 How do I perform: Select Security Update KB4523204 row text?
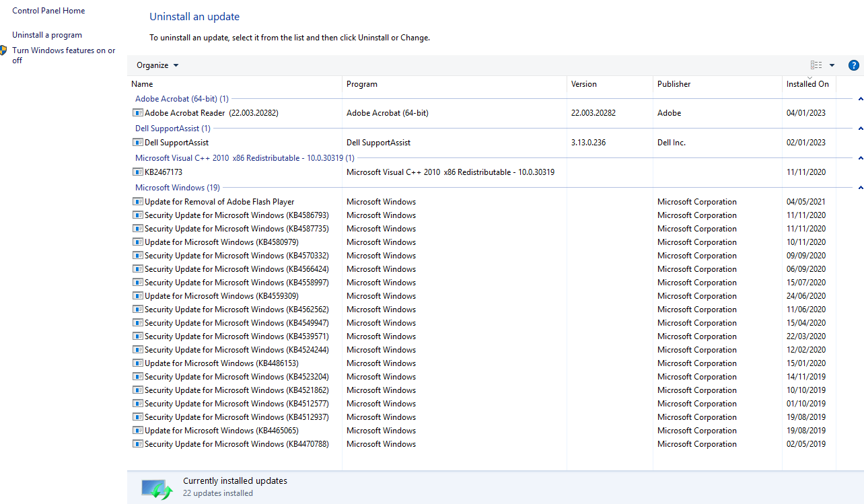pyautogui.click(x=237, y=377)
